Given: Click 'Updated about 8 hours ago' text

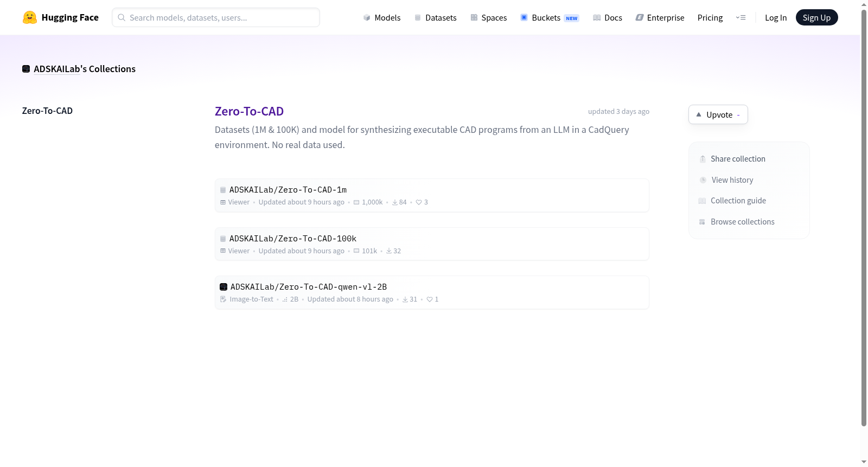Looking at the screenshot, I should (x=350, y=299).
